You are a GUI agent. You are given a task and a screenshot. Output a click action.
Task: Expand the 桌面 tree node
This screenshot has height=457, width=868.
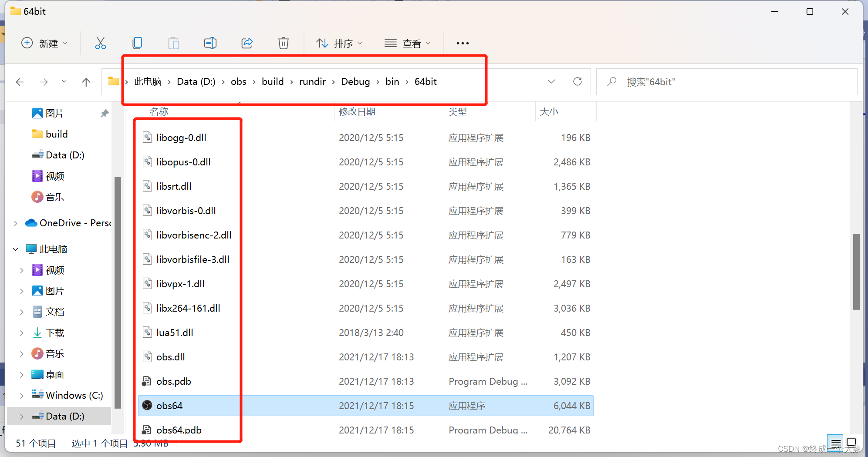pos(22,375)
